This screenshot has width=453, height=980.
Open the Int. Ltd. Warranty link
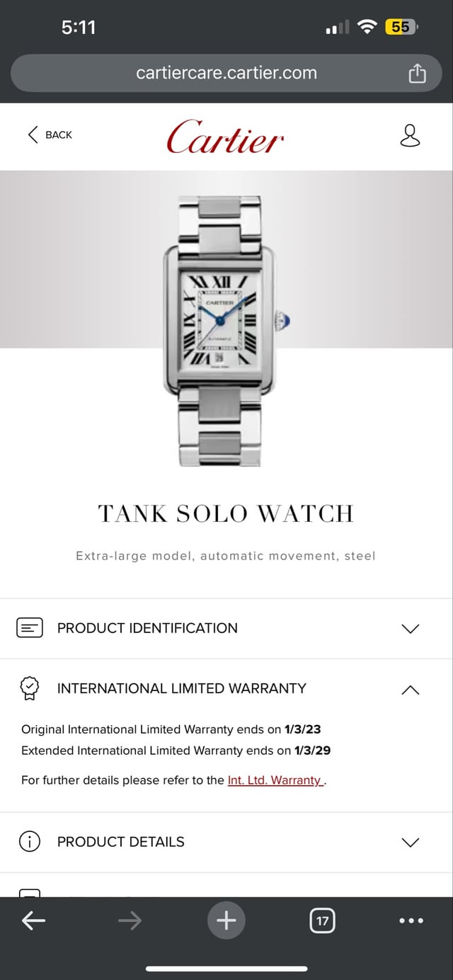point(275,780)
